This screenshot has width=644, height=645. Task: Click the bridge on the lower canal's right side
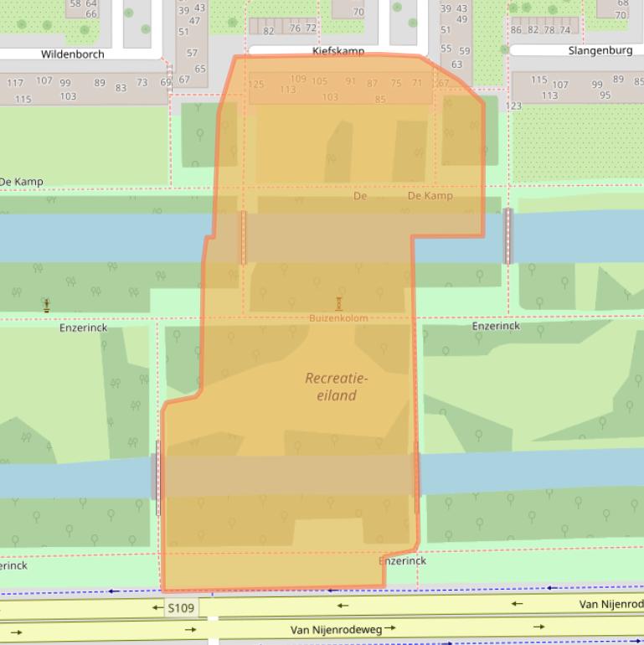416,477
